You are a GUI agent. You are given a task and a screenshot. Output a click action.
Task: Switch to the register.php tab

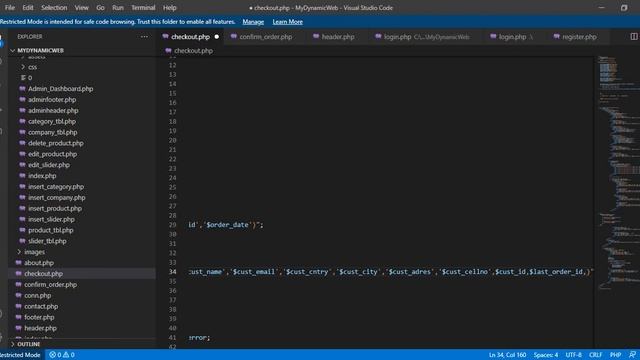(x=579, y=37)
